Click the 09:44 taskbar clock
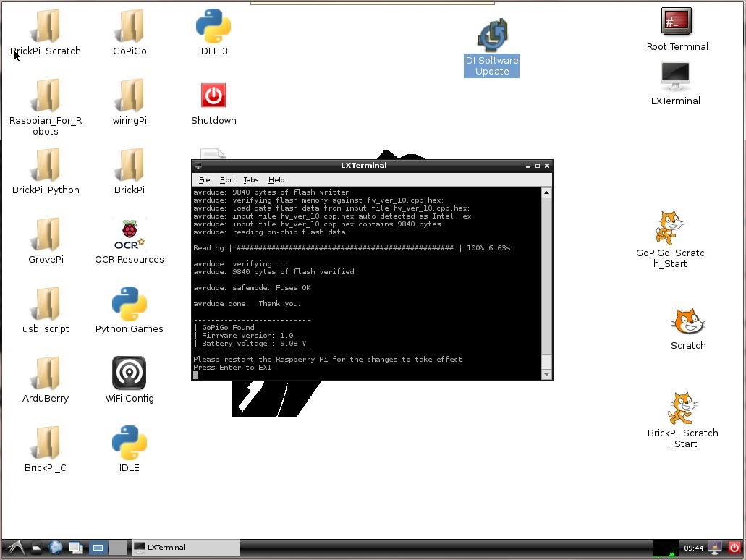This screenshot has width=746, height=560. pos(694,548)
